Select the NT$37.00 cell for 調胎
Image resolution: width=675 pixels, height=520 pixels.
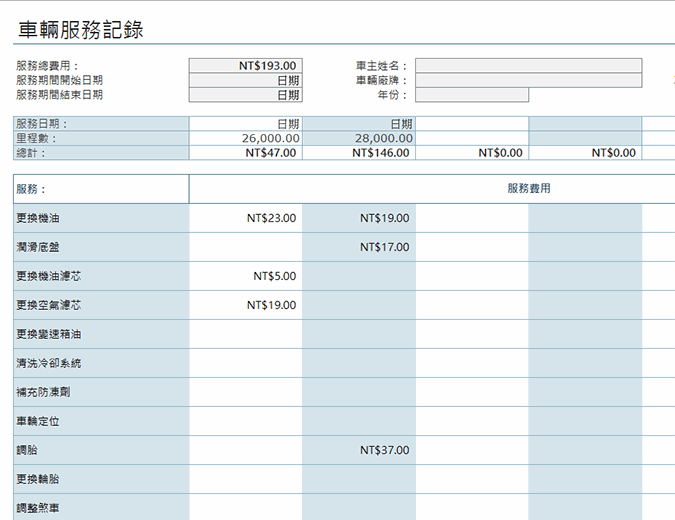click(358, 450)
